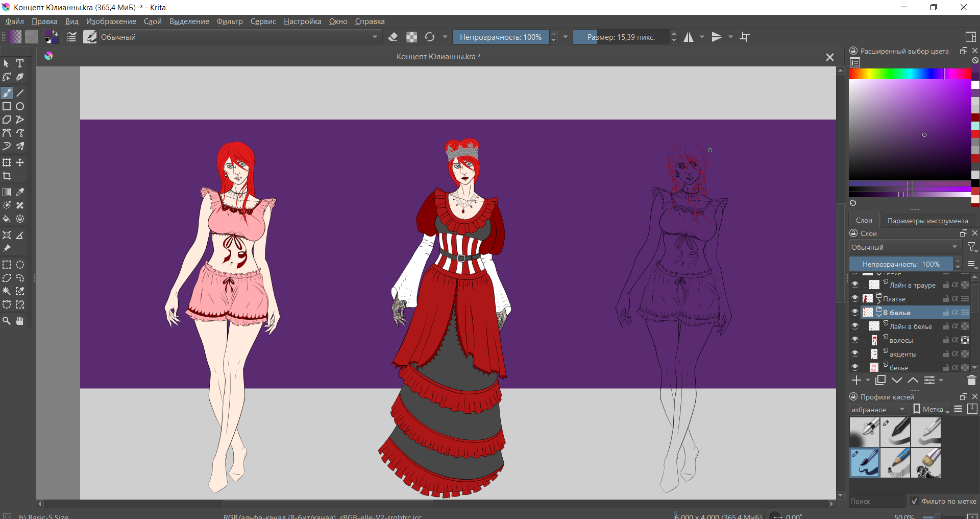Toggle eraser mode in toolbar
Viewport: 980px width, 519px height.
(393, 37)
